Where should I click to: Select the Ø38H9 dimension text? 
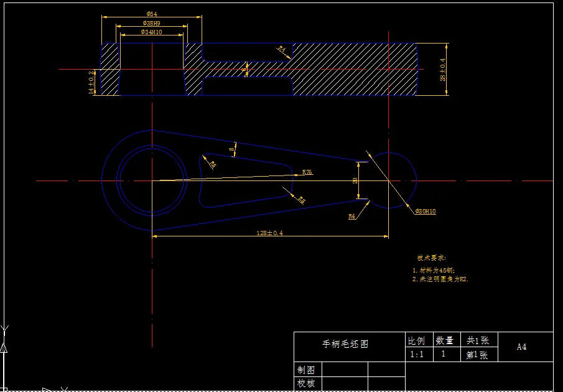[152, 23]
